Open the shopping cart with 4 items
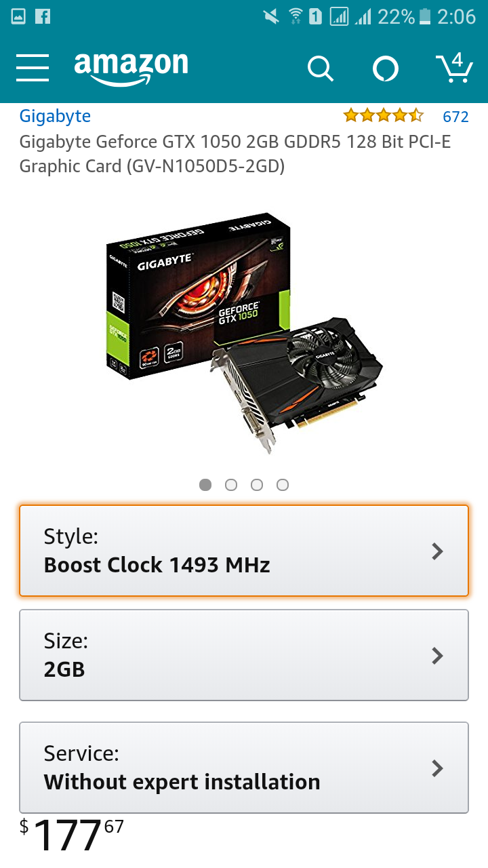 click(x=454, y=68)
